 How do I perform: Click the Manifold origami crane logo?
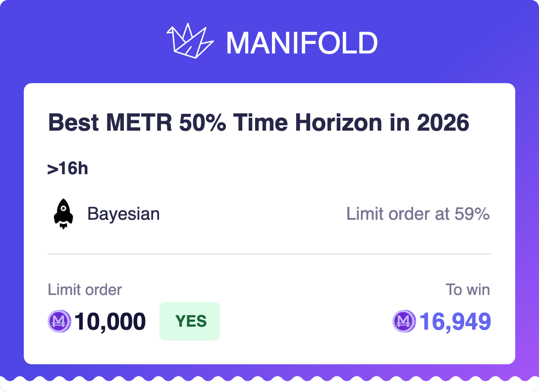[x=190, y=41]
